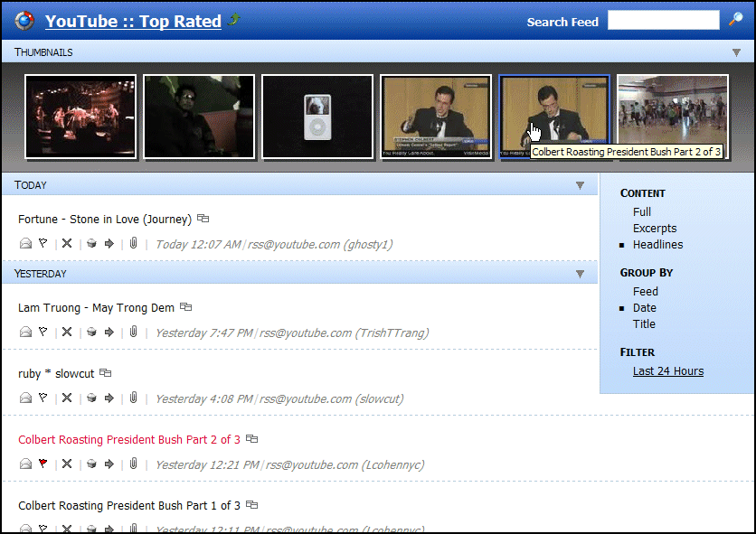Open the dance class thumbnail
The width and height of the screenshot is (756, 534).
[673, 117]
